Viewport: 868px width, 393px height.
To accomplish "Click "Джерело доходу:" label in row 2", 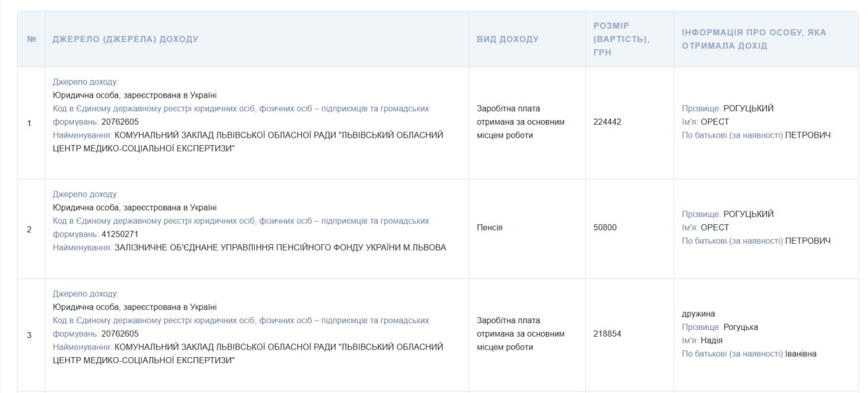I will point(85,194).
